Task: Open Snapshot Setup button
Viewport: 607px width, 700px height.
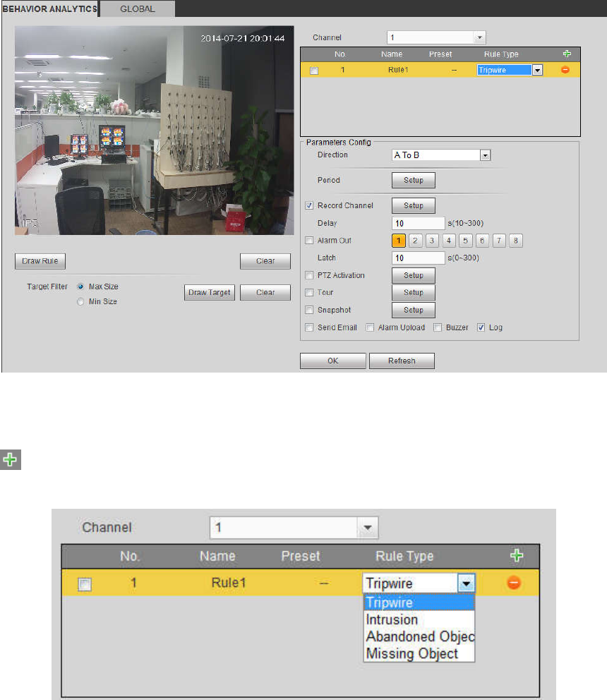Action: [x=414, y=310]
